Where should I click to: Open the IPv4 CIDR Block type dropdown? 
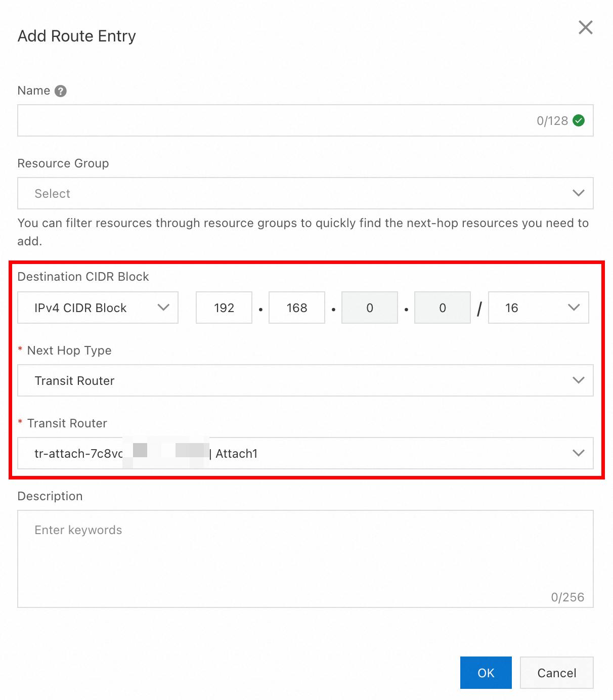[98, 308]
